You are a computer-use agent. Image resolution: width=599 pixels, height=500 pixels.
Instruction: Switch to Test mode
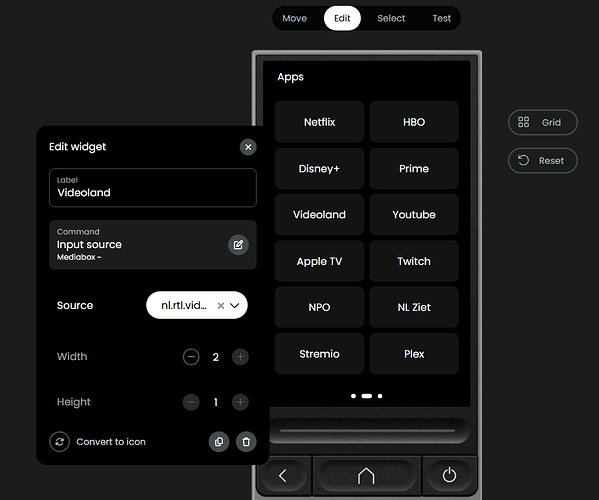click(x=441, y=18)
